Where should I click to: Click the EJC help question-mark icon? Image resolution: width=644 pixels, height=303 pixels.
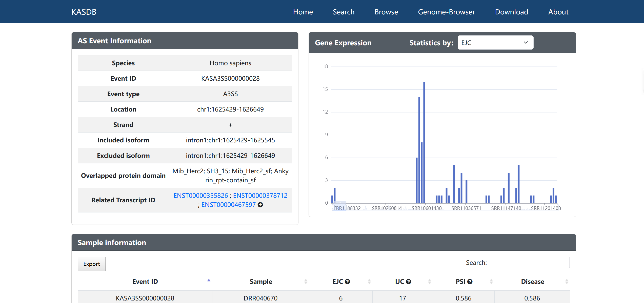pos(347,282)
